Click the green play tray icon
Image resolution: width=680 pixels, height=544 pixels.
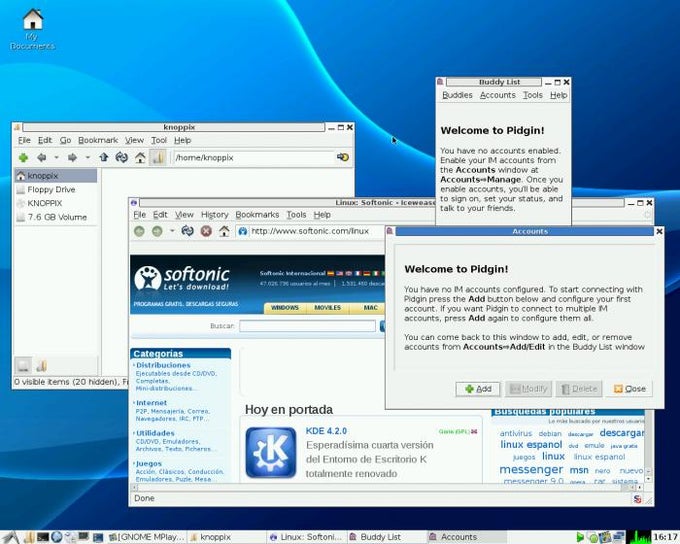click(580, 537)
